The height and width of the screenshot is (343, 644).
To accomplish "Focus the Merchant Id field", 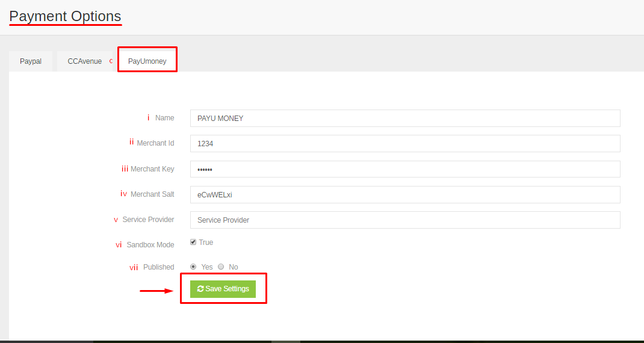I will (405, 144).
